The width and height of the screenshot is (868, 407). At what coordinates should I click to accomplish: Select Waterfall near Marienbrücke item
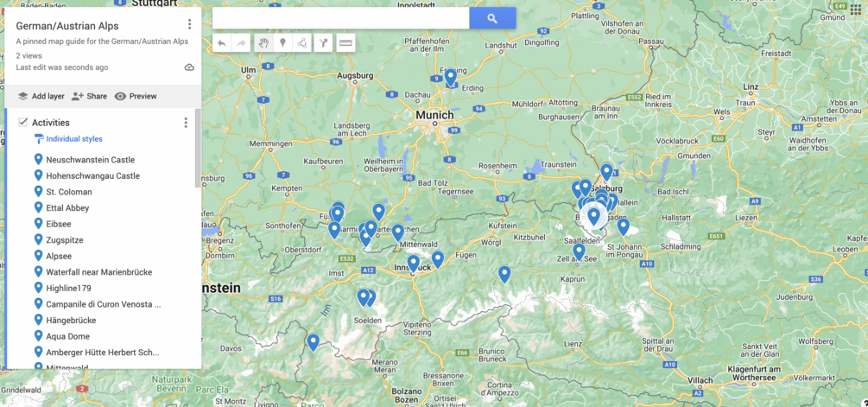(x=99, y=272)
